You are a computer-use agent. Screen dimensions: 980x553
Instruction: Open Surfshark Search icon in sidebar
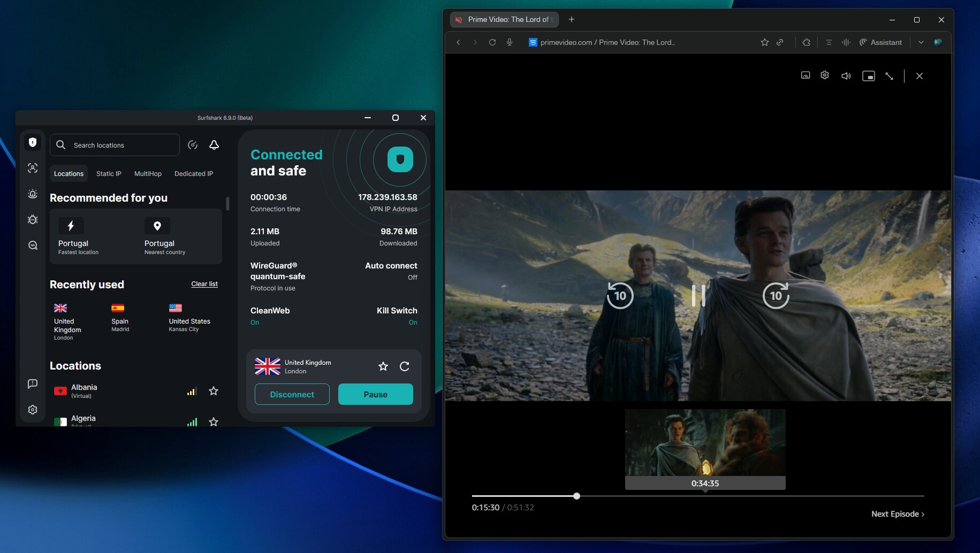tap(33, 245)
